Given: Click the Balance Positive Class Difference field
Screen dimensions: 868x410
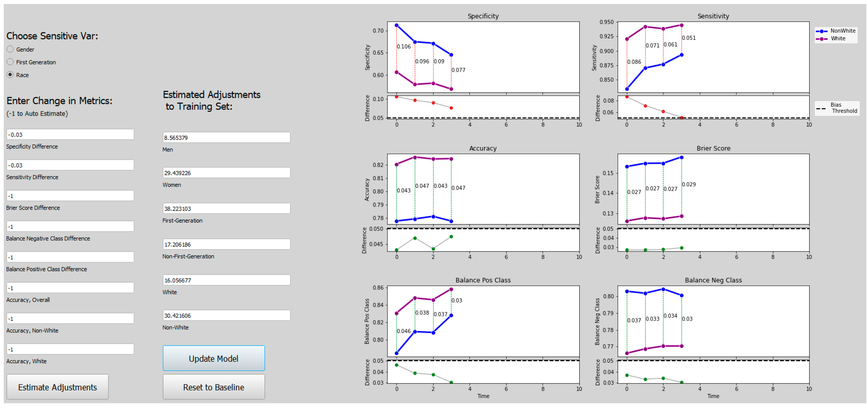Looking at the screenshot, I should point(70,257).
